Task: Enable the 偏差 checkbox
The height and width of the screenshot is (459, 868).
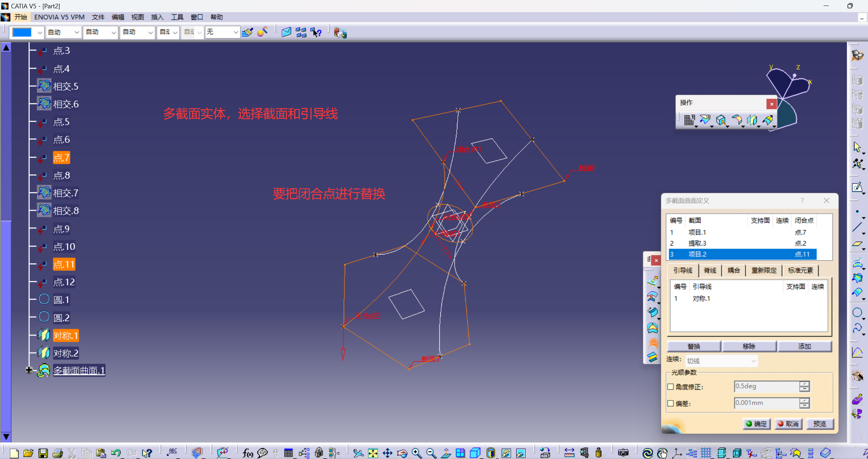Action: coord(671,404)
